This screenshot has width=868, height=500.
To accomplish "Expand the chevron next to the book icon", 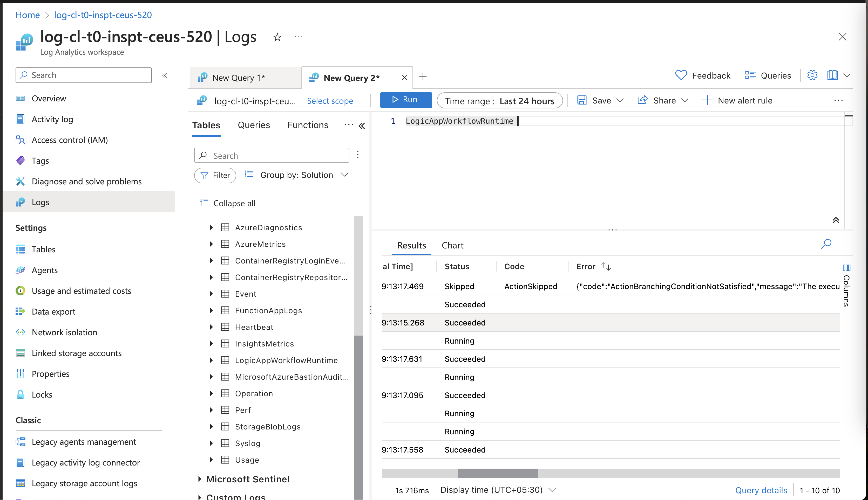I will pos(847,75).
